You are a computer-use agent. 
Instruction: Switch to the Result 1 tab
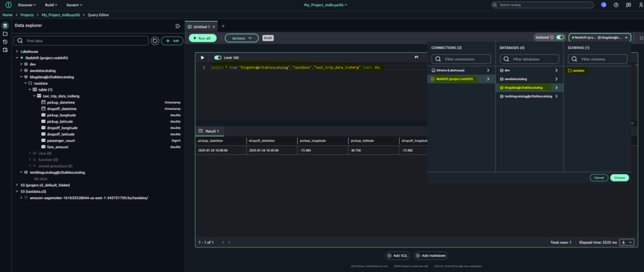[208, 131]
